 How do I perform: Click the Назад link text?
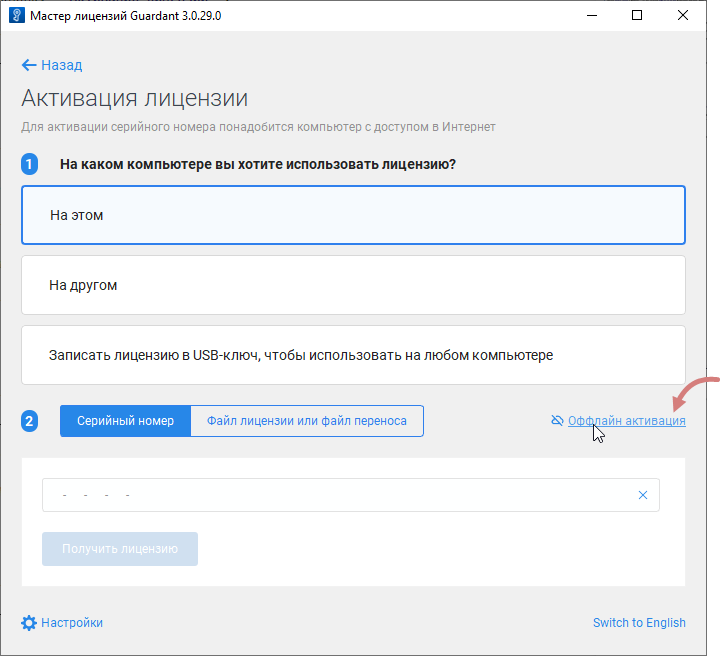point(62,65)
